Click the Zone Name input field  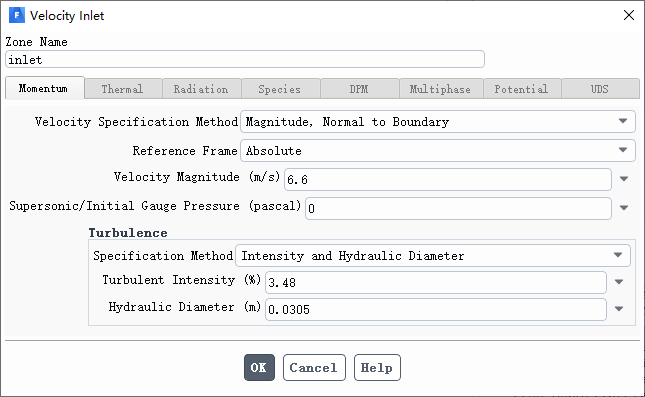click(245, 59)
